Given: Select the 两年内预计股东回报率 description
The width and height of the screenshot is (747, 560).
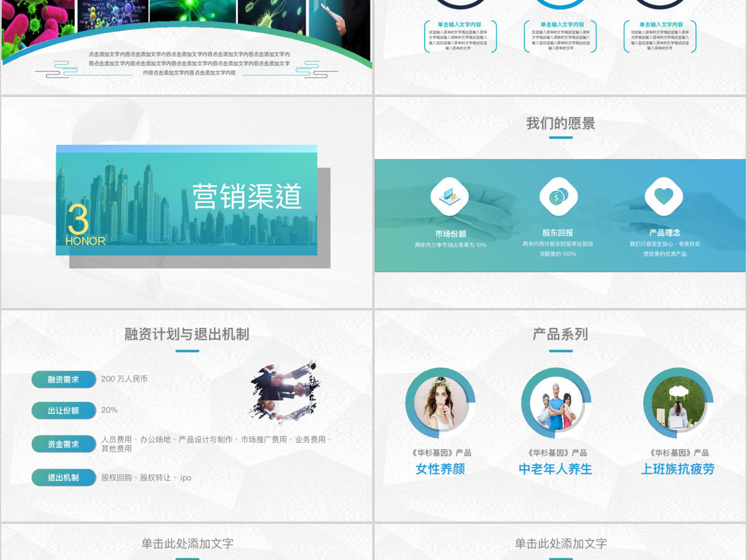Looking at the screenshot, I should coord(558,249).
